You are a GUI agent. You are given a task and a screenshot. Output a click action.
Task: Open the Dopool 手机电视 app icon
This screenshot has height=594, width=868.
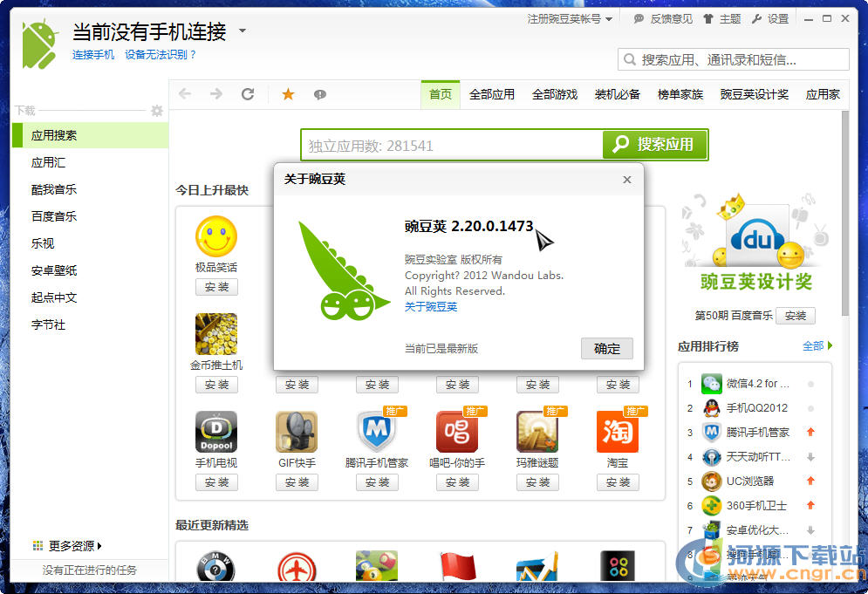tap(216, 432)
